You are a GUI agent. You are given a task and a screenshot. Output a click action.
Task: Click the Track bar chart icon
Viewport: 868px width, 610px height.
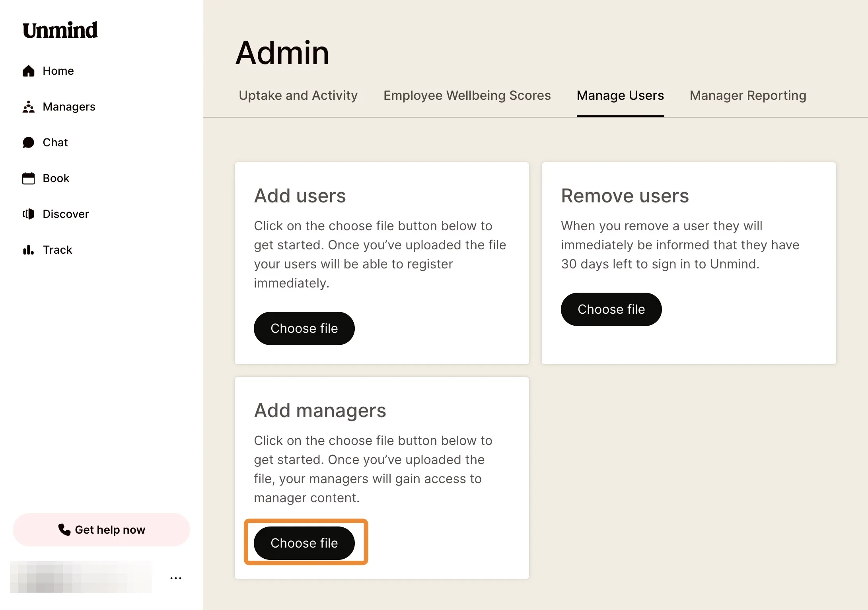(x=29, y=250)
